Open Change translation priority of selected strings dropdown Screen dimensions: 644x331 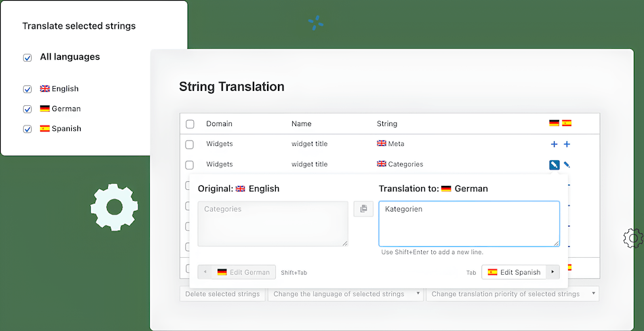(512, 294)
